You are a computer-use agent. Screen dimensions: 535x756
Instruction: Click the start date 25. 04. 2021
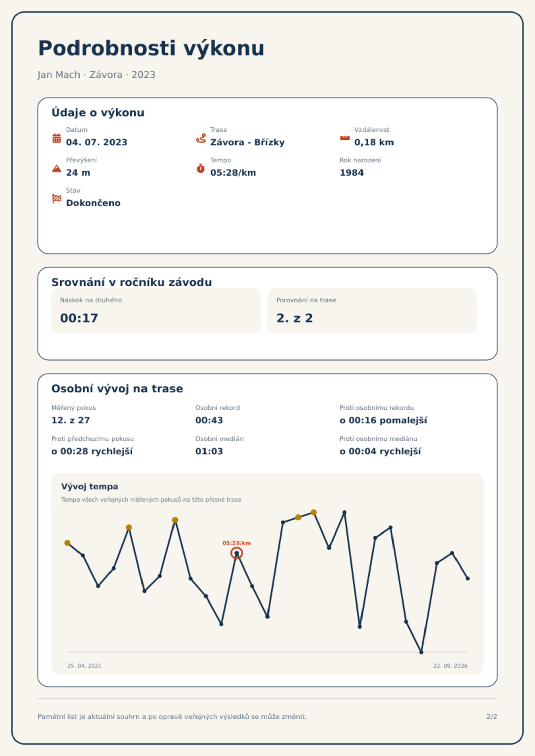point(84,666)
